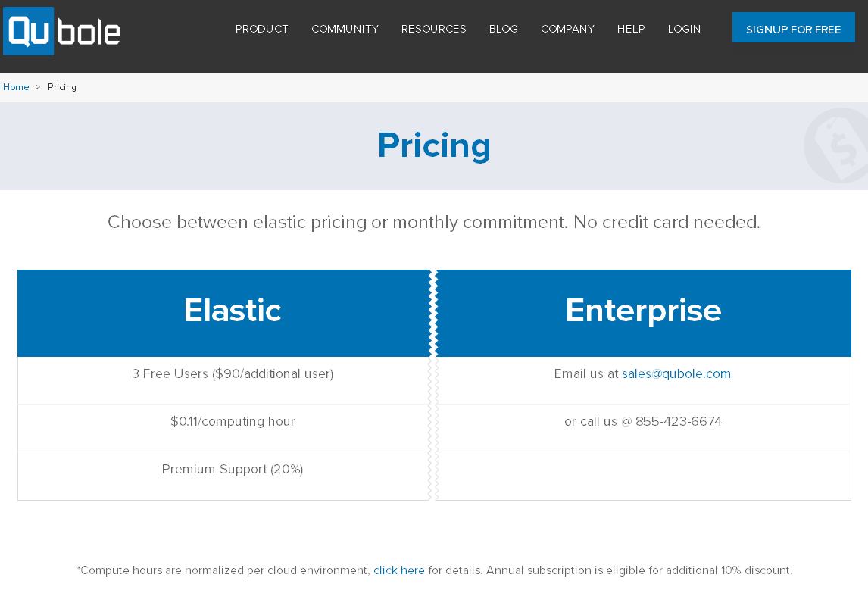Click the Login link
868x600 pixels.
point(684,29)
